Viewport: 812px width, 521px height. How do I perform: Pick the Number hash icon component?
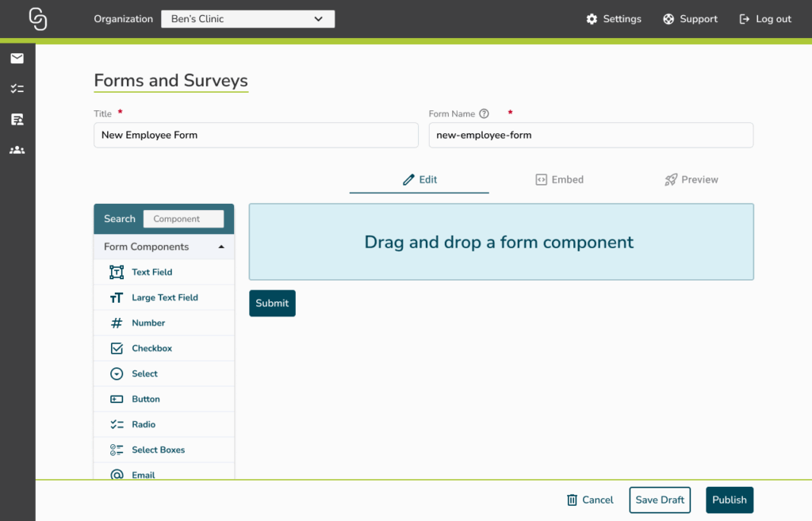coord(117,323)
